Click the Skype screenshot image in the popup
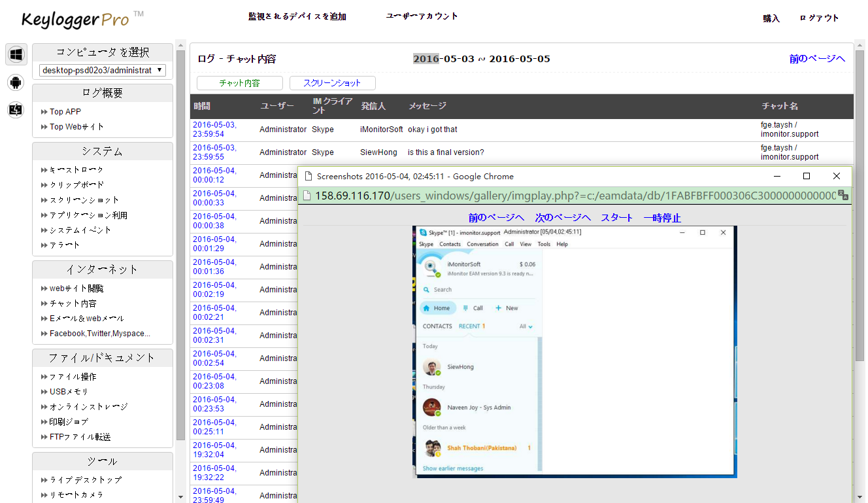 [575, 352]
